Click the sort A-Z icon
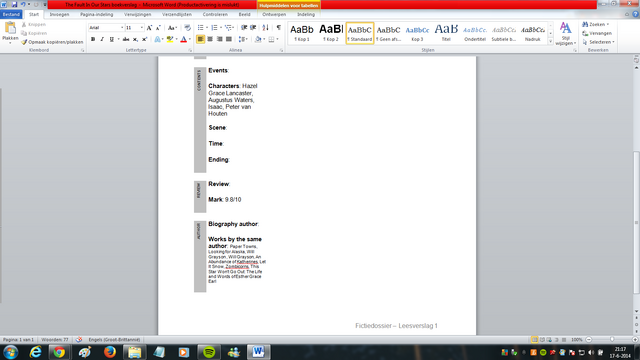This screenshot has width=640, height=360. 266,28
